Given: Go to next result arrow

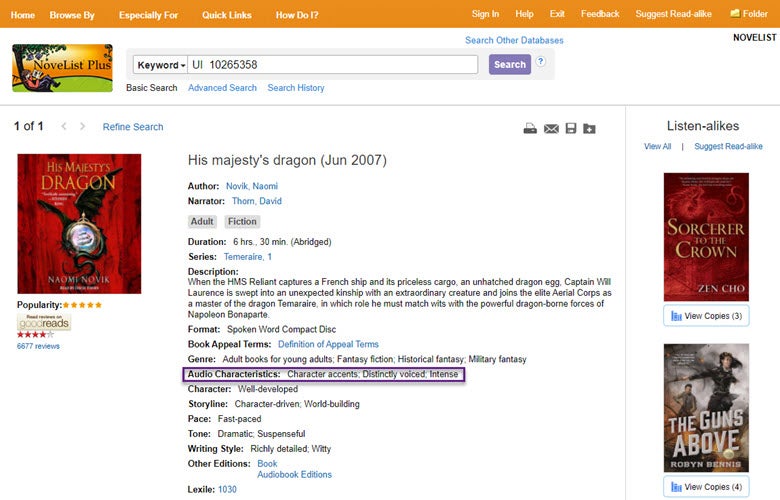Looking at the screenshot, I should tap(82, 127).
